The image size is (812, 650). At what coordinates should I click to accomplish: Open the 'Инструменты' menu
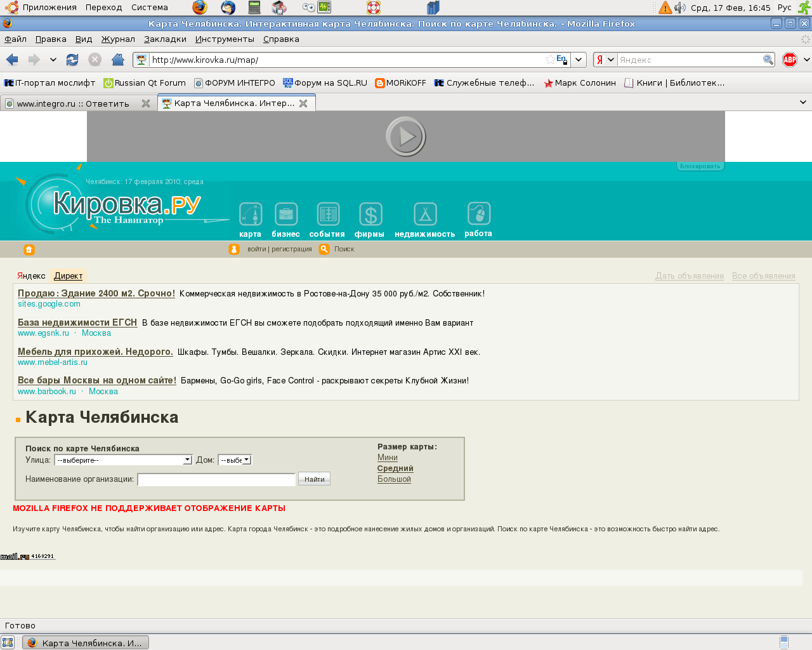(x=225, y=39)
